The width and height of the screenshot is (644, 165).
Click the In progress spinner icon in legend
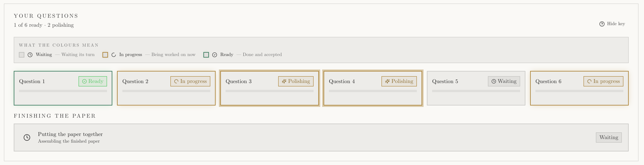tap(114, 55)
